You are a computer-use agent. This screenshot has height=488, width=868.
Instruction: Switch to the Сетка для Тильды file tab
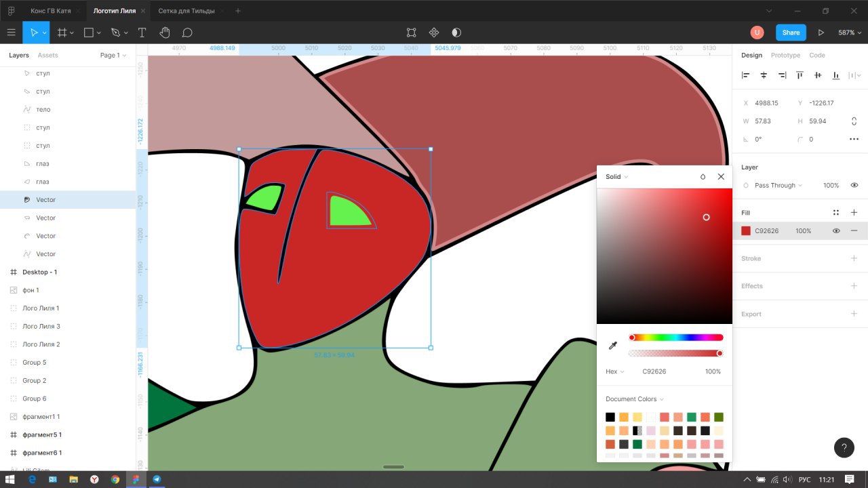186,11
